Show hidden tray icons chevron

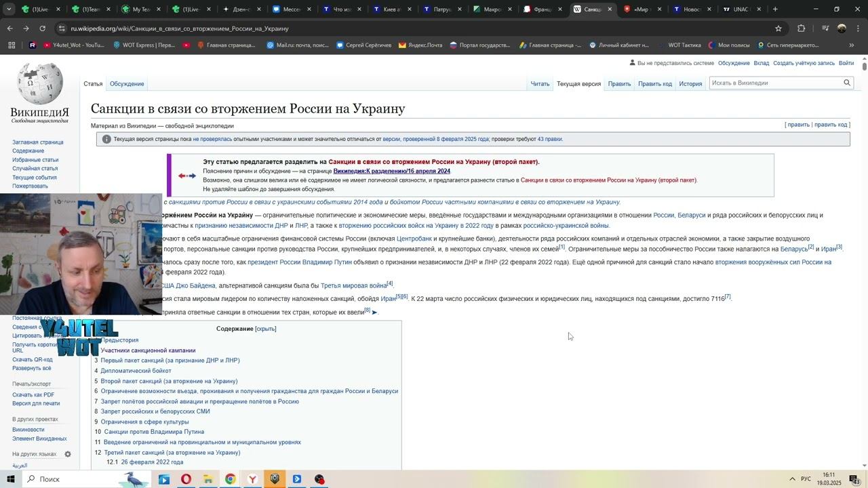792,479
